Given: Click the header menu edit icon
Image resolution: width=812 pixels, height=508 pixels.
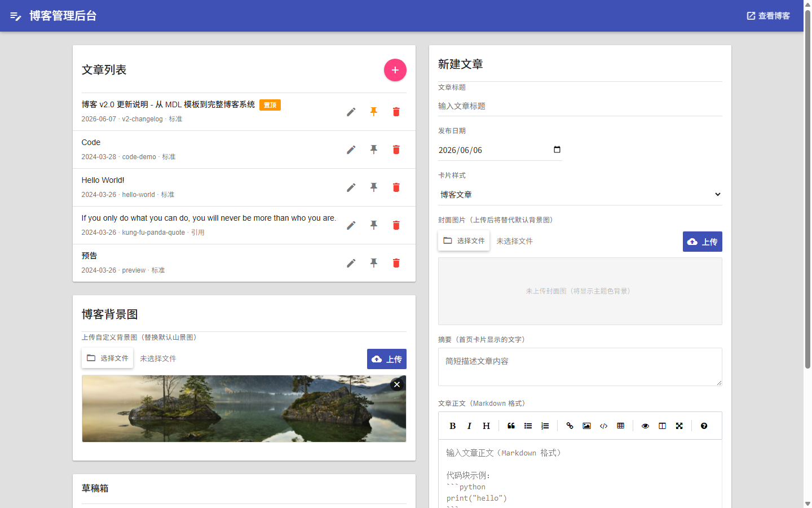Looking at the screenshot, I should tap(16, 16).
